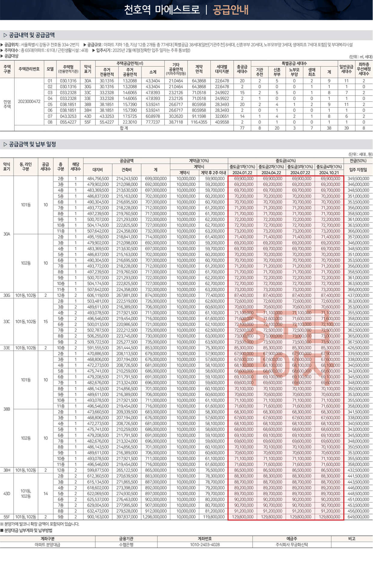The image size is (373, 588).
Task: Click the '최하층 우선배정 세대수' column header
Action: (x=364, y=69)
